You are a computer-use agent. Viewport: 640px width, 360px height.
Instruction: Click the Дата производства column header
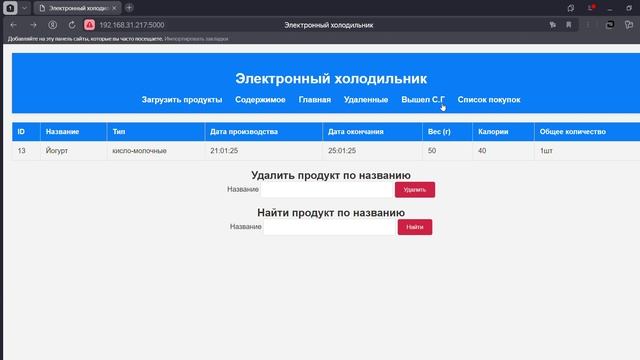click(x=264, y=132)
